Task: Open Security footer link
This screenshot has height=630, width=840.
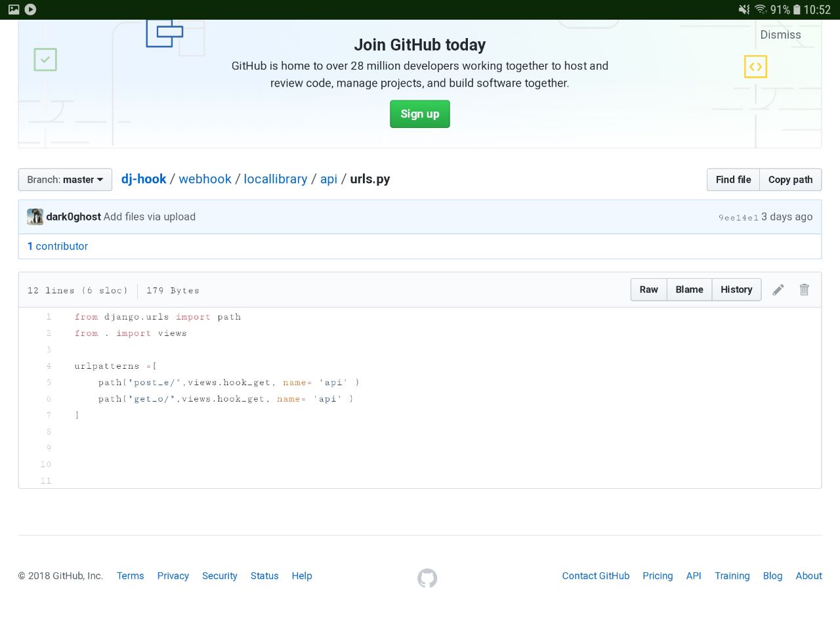Action: coord(219,576)
